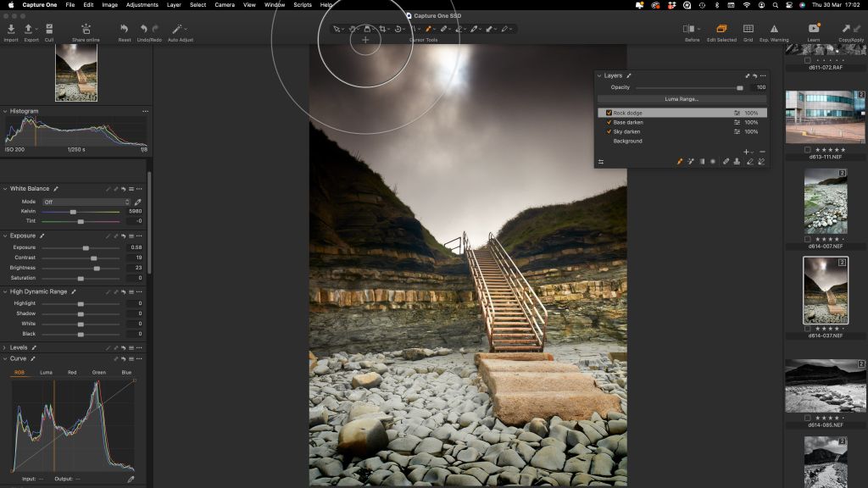
Task: Open the Grid view icon
Action: 747,26
